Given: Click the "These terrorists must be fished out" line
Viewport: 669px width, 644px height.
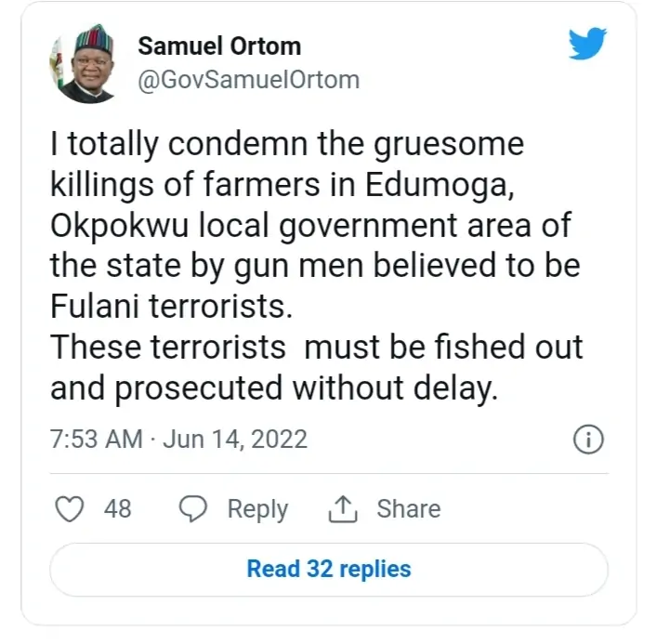Looking at the screenshot, I should pyautogui.click(x=316, y=348).
